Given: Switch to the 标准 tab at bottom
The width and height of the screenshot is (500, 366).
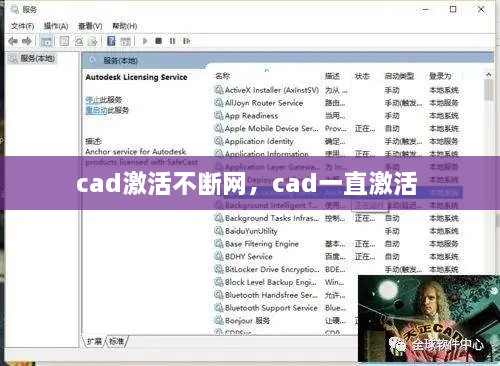Looking at the screenshot, I should (x=117, y=341).
